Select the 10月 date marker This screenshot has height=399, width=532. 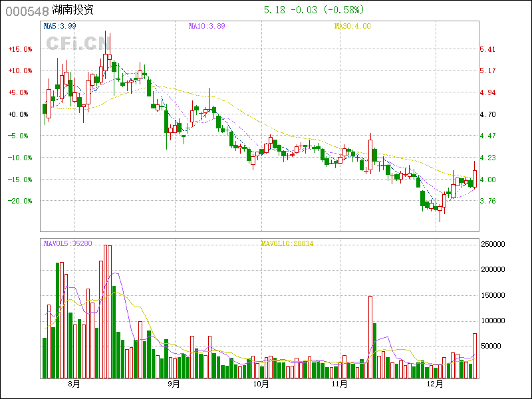pos(261,384)
